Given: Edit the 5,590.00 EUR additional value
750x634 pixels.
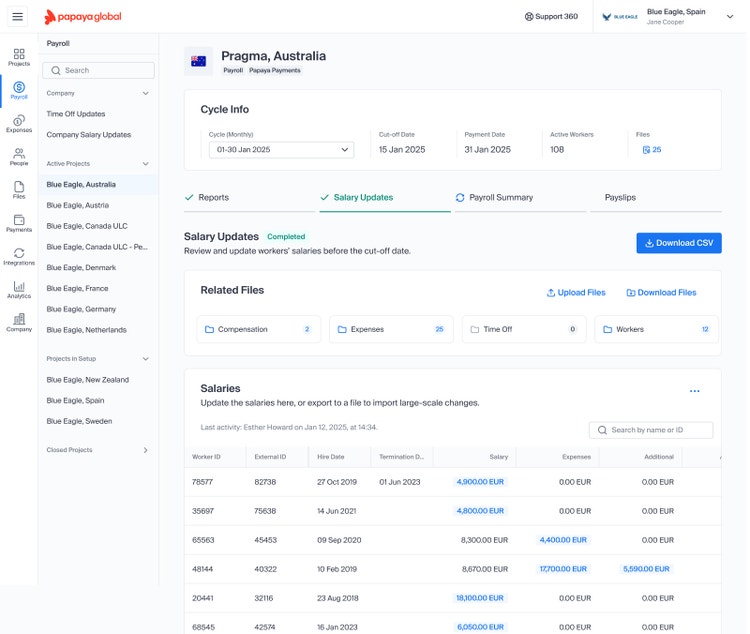Looking at the screenshot, I should click(646, 569).
